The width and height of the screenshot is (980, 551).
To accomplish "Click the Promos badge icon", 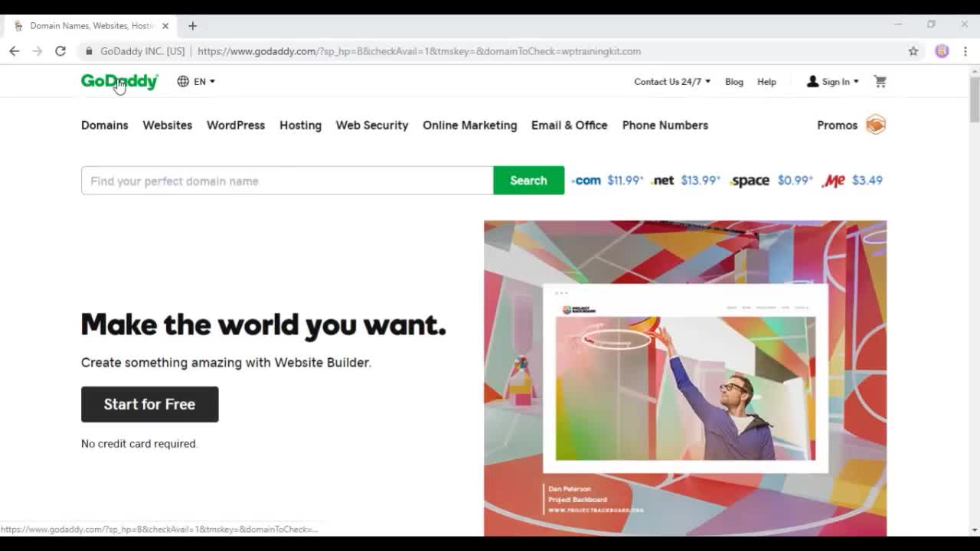I will tap(875, 125).
